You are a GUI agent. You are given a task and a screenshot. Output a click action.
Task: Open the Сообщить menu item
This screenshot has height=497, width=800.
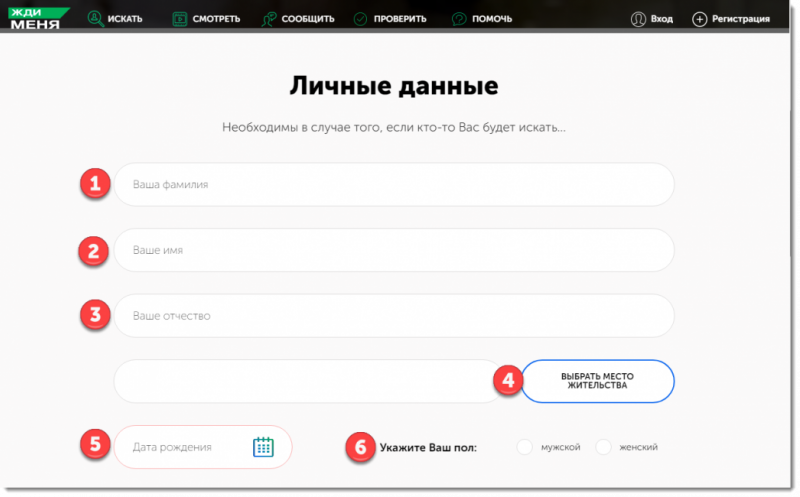pos(308,19)
